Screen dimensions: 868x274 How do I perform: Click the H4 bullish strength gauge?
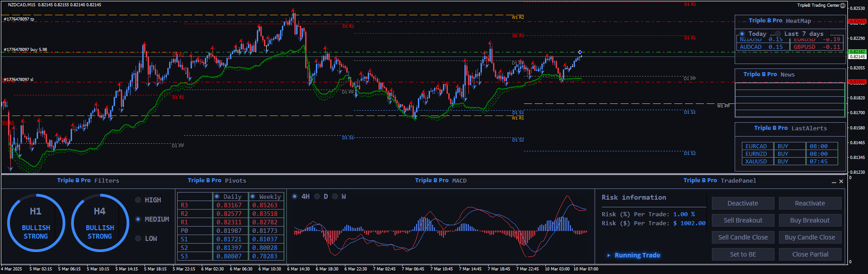point(100,223)
